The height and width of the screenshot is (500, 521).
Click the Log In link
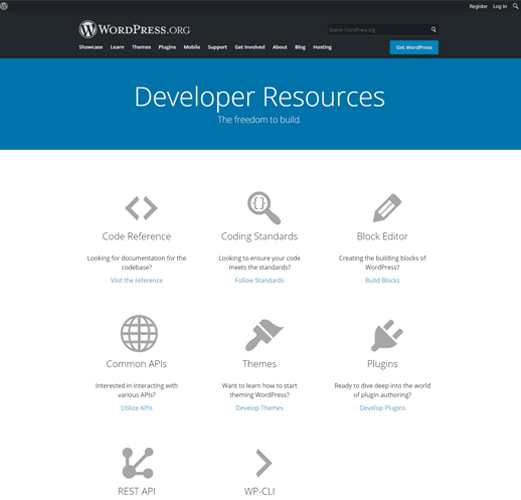(500, 6)
